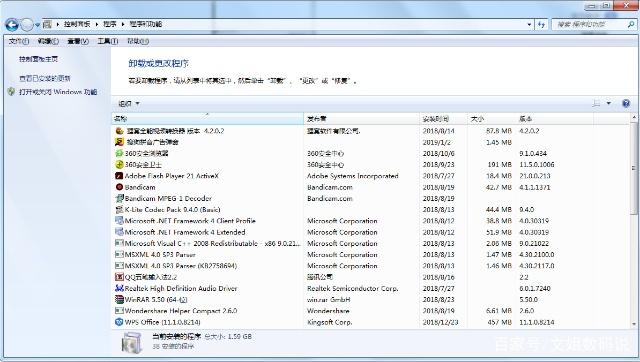This screenshot has height=362, width=640.
Task: Click the vertical scrollbar thumb
Action: (x=634, y=168)
